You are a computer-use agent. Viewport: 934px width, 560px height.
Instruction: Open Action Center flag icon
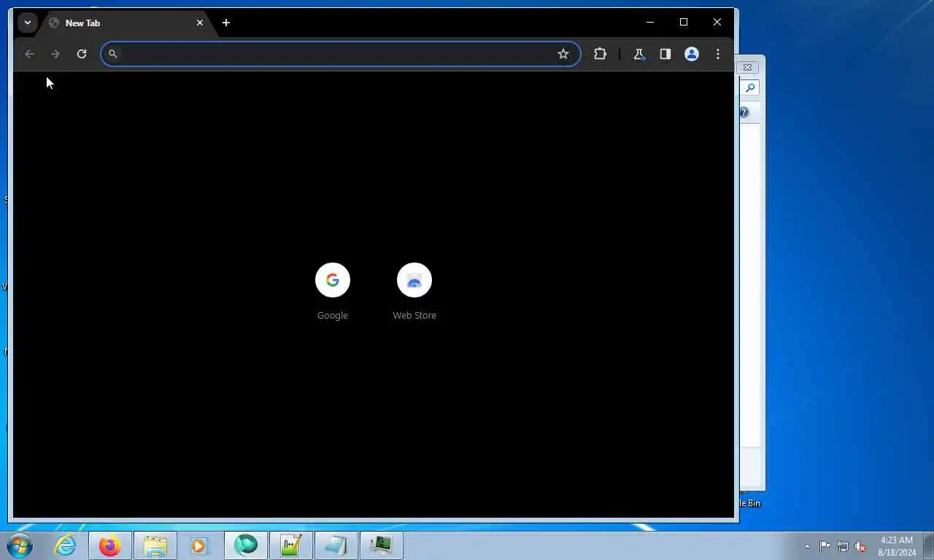click(825, 546)
